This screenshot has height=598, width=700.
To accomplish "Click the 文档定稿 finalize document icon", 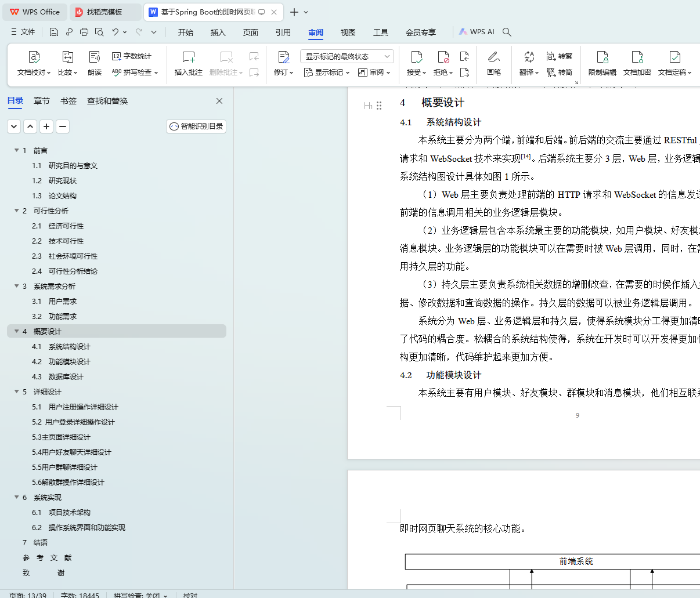I will [675, 57].
